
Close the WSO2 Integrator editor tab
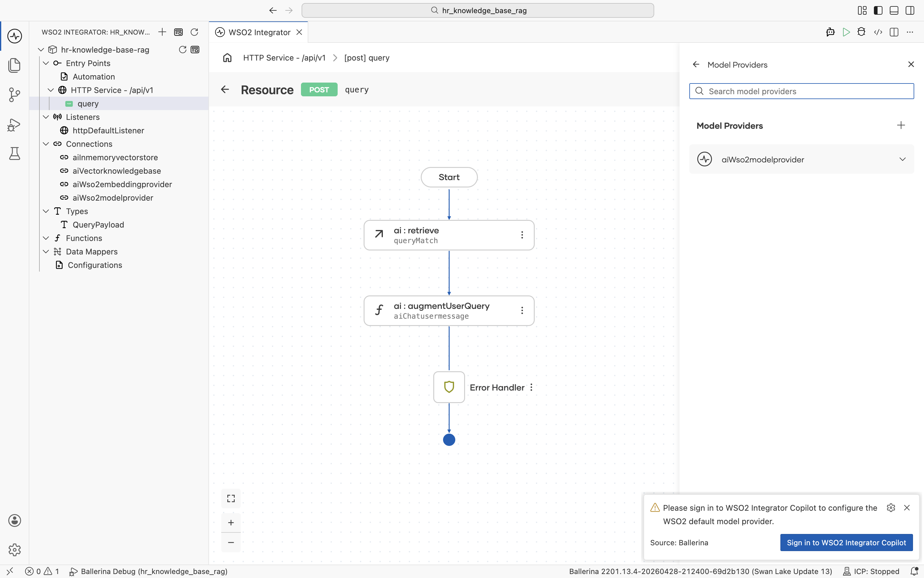click(x=299, y=32)
